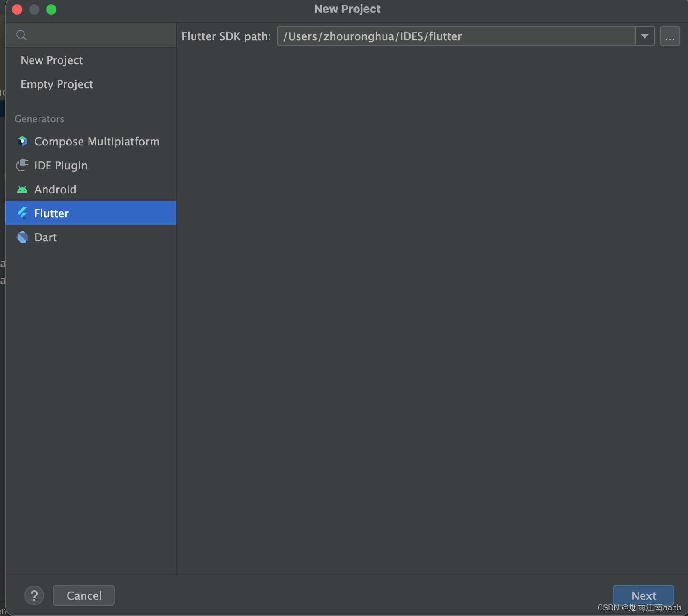Expand the Flutter SDK path dropdown arrow
The width and height of the screenshot is (688, 616).
tap(645, 36)
